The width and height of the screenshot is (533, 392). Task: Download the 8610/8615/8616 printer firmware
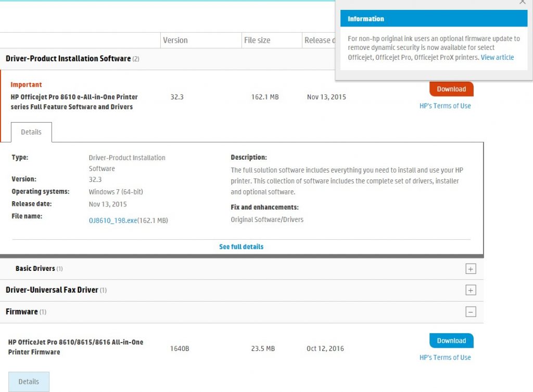click(451, 341)
